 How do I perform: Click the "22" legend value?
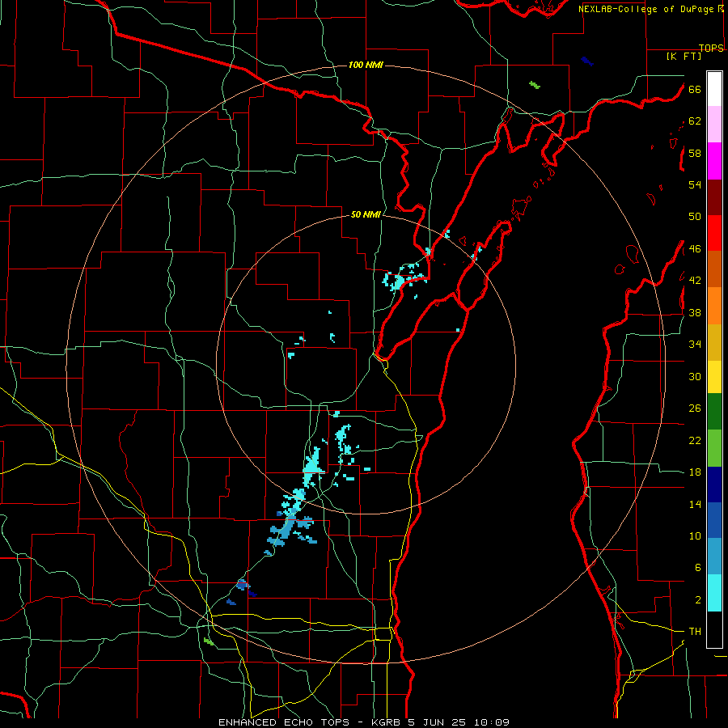(x=695, y=440)
